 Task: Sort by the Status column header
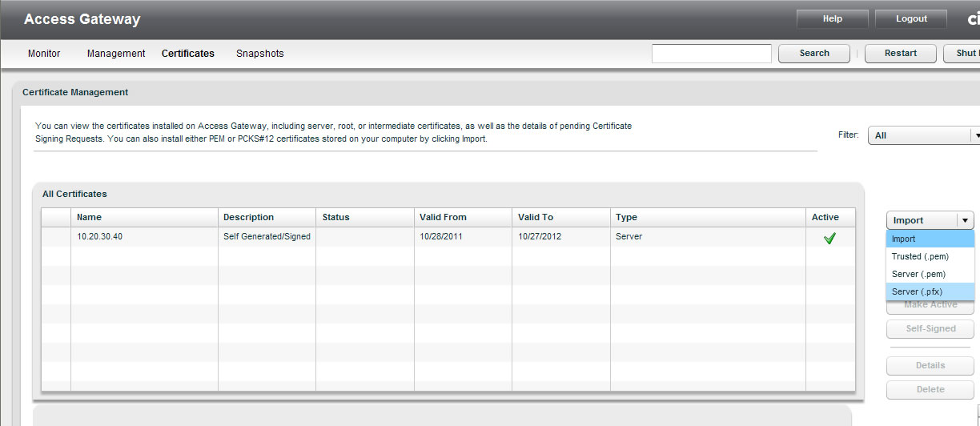click(364, 218)
